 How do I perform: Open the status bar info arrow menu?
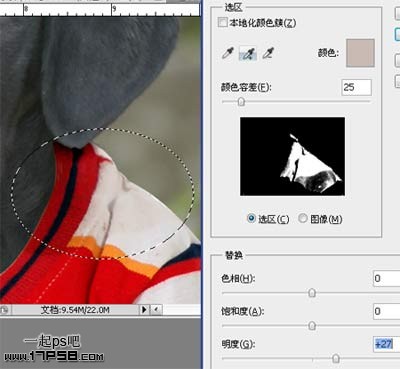coord(144,310)
